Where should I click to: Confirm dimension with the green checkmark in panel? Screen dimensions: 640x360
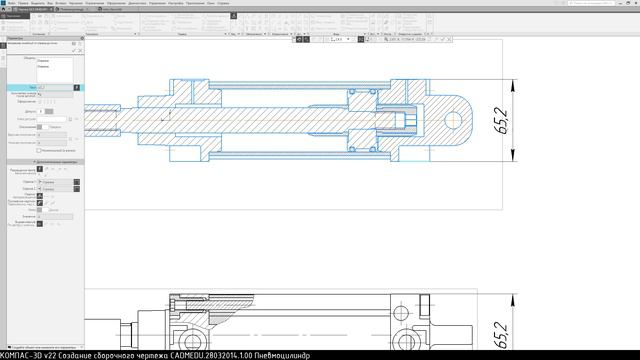click(x=74, y=51)
